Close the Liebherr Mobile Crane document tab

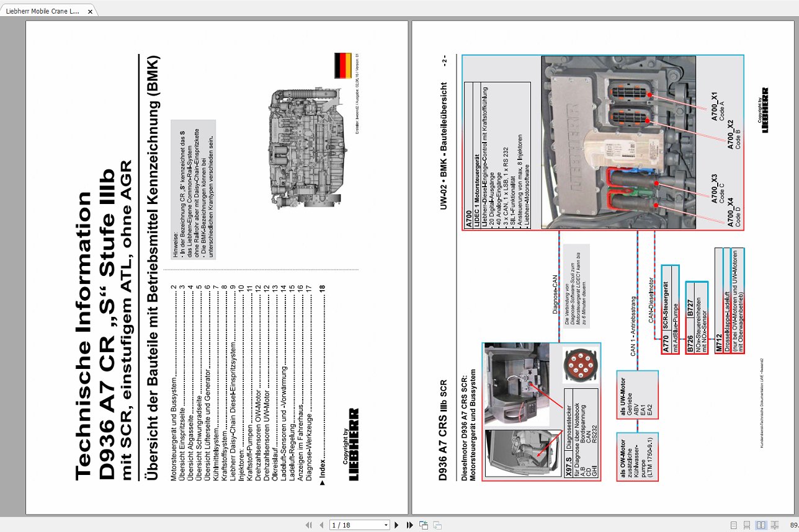pyautogui.click(x=90, y=11)
